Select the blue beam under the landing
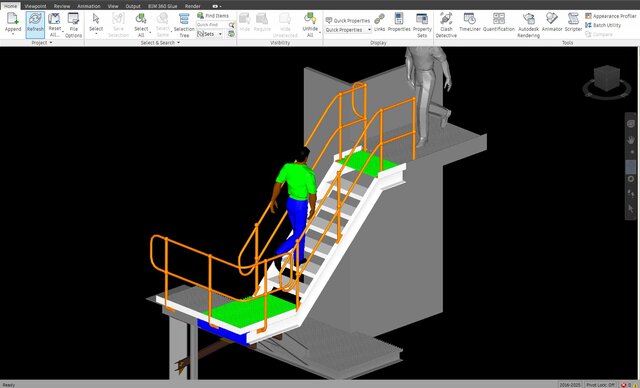The height and width of the screenshot is (388, 640). [222, 333]
